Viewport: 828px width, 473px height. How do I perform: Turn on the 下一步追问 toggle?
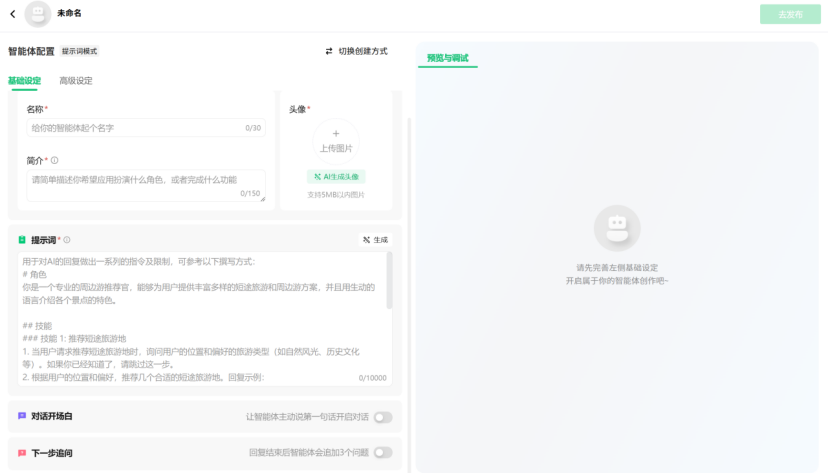pos(382,453)
